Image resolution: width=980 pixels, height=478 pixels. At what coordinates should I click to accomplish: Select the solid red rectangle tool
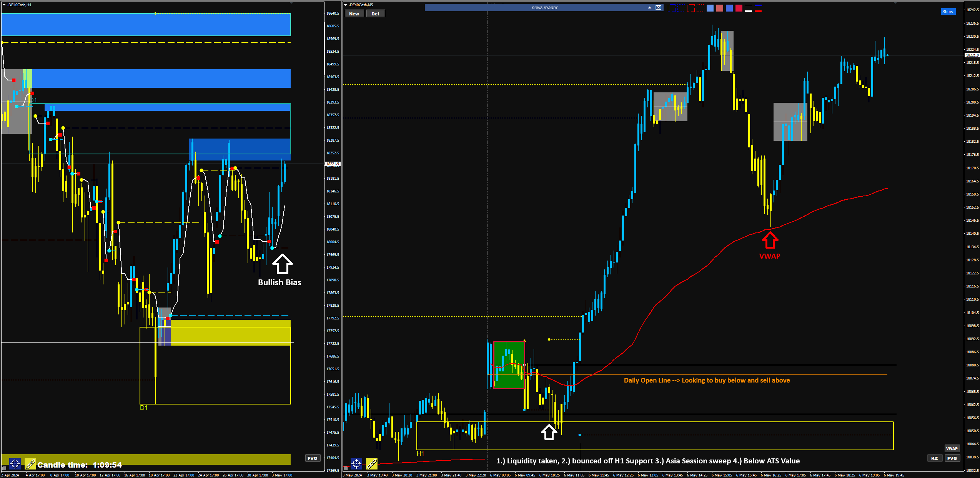[x=691, y=8]
